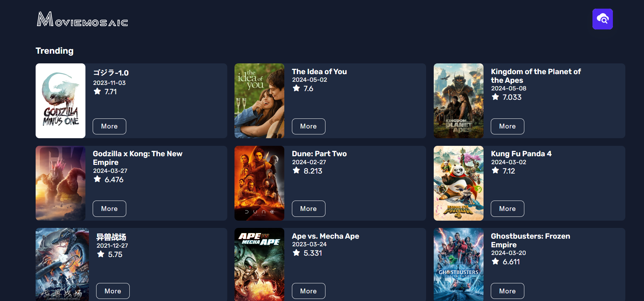Screen dimensions: 644x301
Task: Click the Ape vs. Mecha Ape poster
Action: tap(259, 264)
